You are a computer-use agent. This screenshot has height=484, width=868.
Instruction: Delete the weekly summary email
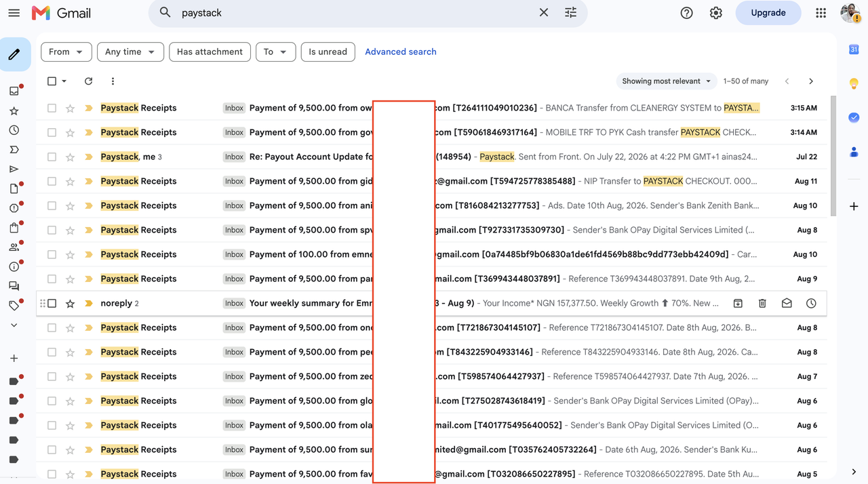coord(762,304)
